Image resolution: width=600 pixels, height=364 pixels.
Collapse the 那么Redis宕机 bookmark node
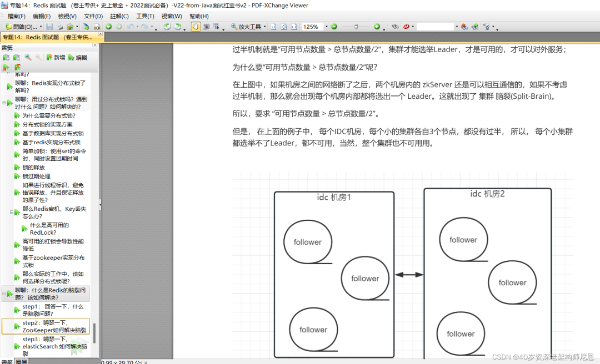pyautogui.click(x=12, y=212)
